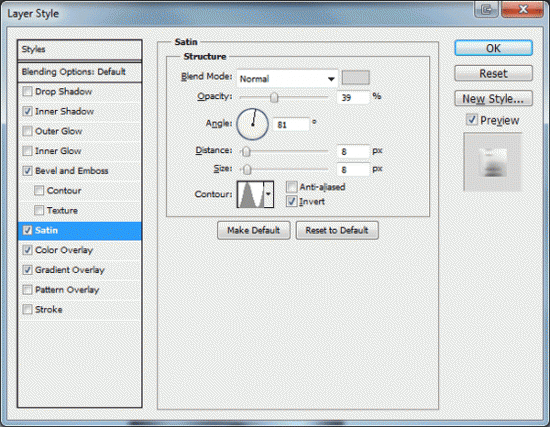
Task: Select the Styles header item
Action: pos(80,49)
